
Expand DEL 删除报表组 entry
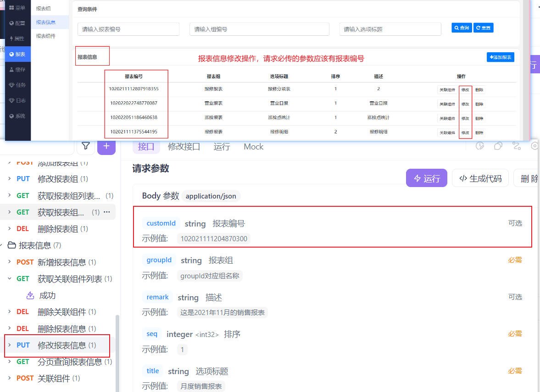tap(9, 228)
